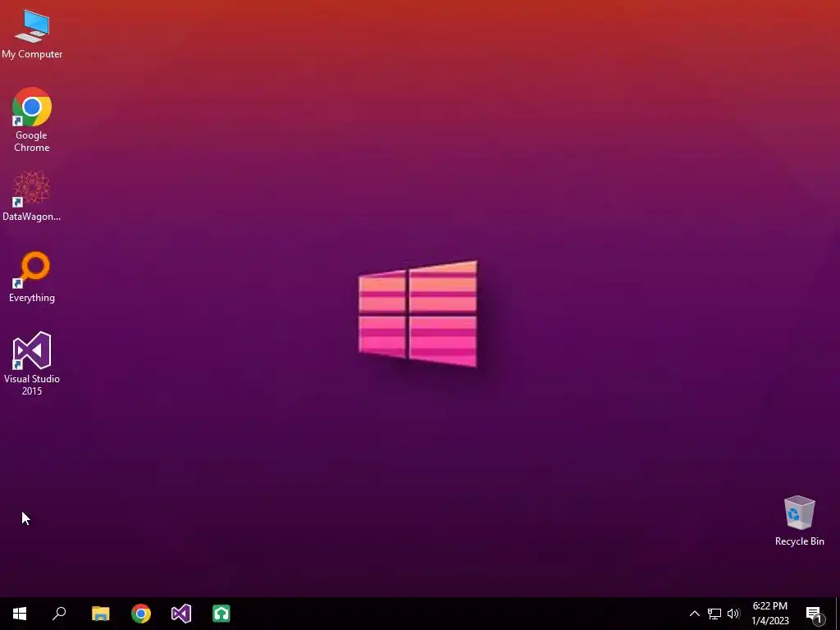Viewport: 840px width, 630px height.
Task: Select the Google Chrome desktop shortcut
Action: (32, 119)
